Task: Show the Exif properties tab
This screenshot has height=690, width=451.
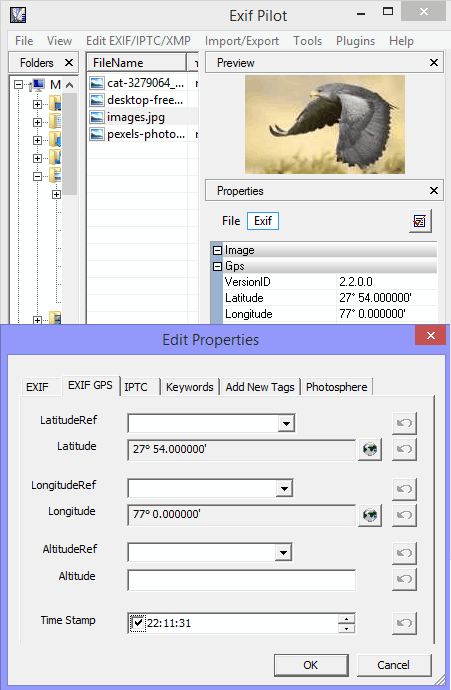Action: (x=263, y=221)
